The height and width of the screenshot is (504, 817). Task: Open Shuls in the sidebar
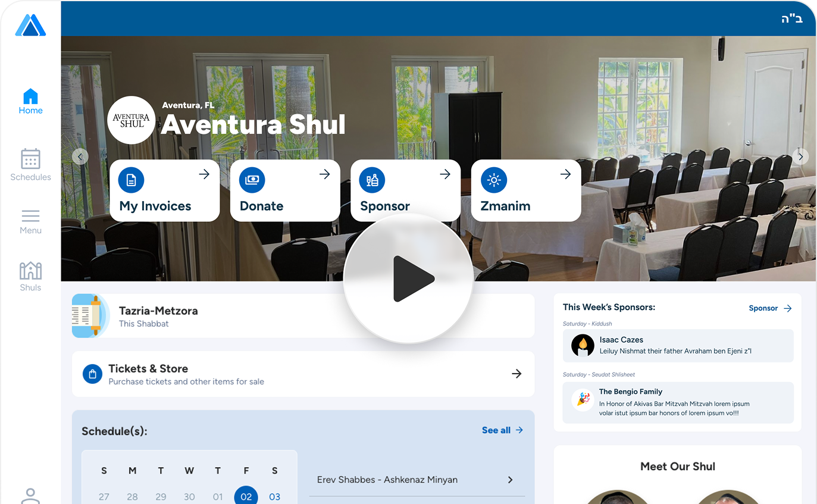coord(30,277)
